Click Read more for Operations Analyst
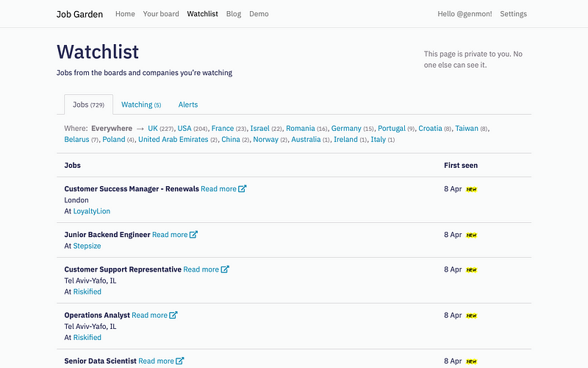Screen dimensions: 588x368 click(150, 316)
